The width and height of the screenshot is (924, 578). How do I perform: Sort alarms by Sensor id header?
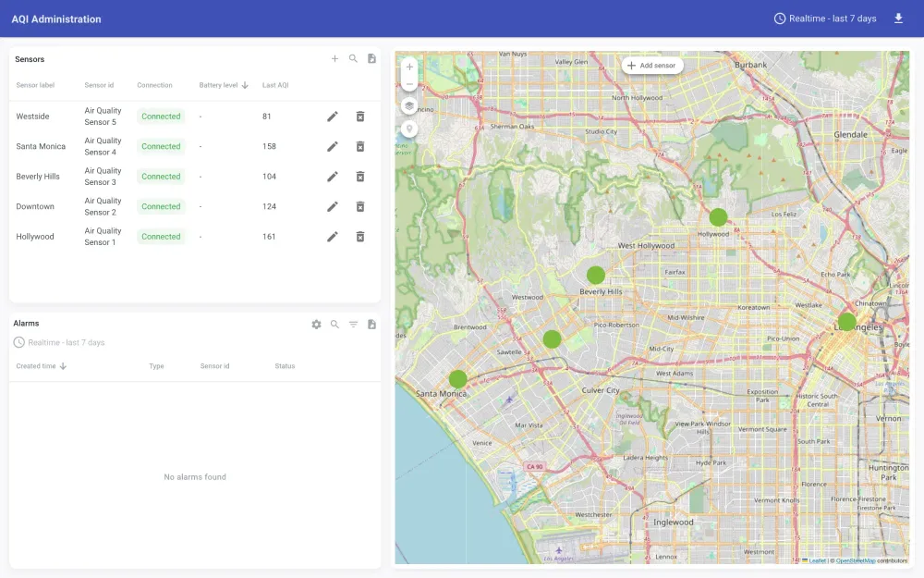[x=214, y=365]
